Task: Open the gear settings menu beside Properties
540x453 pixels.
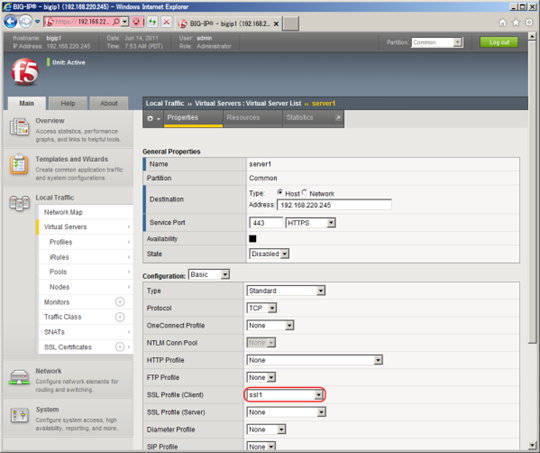Action: point(153,118)
